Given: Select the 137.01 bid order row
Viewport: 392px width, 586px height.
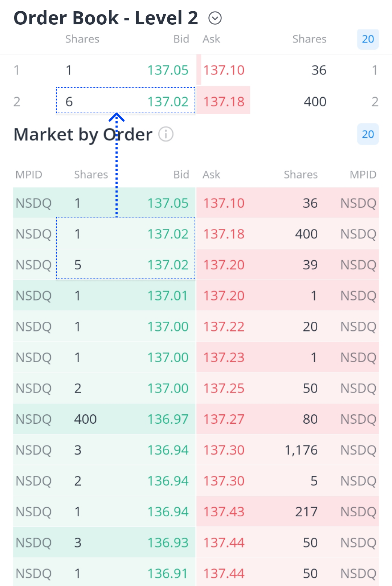Looking at the screenshot, I should tap(104, 296).
